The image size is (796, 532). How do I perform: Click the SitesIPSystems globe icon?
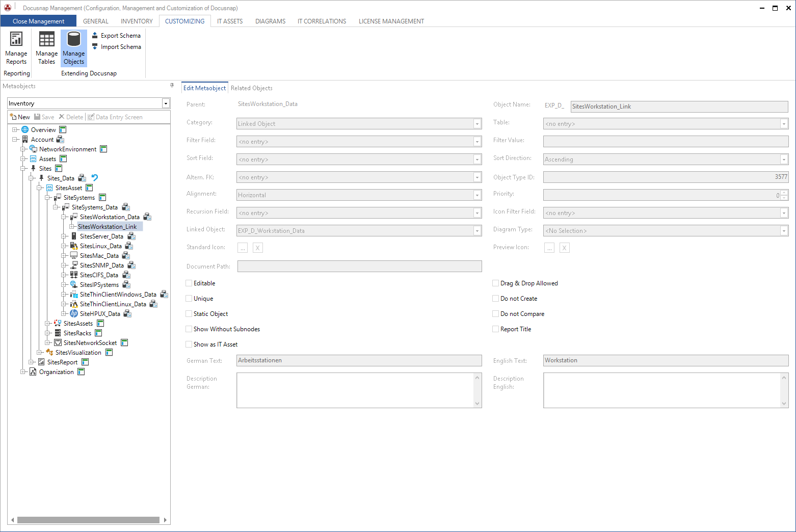[74, 284]
